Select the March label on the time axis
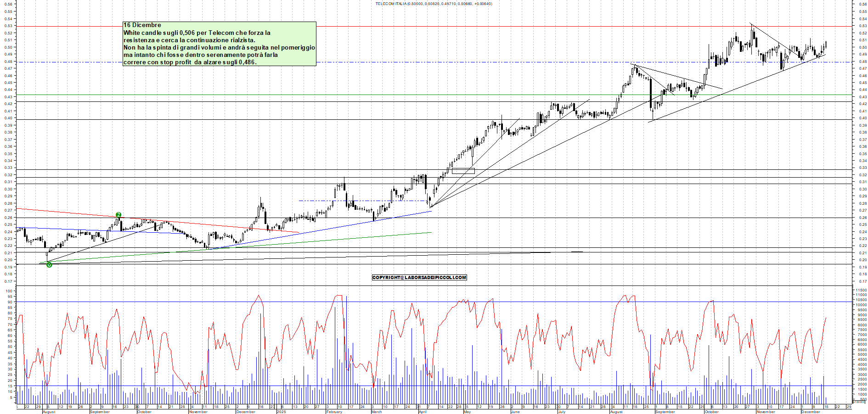868x414 pixels. pyautogui.click(x=376, y=412)
